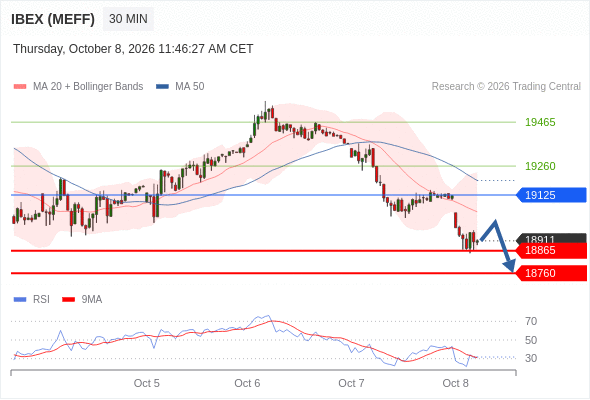This screenshot has height=400, width=590.
Task: Click the Oct 5 date axis label
Action: [x=147, y=383]
